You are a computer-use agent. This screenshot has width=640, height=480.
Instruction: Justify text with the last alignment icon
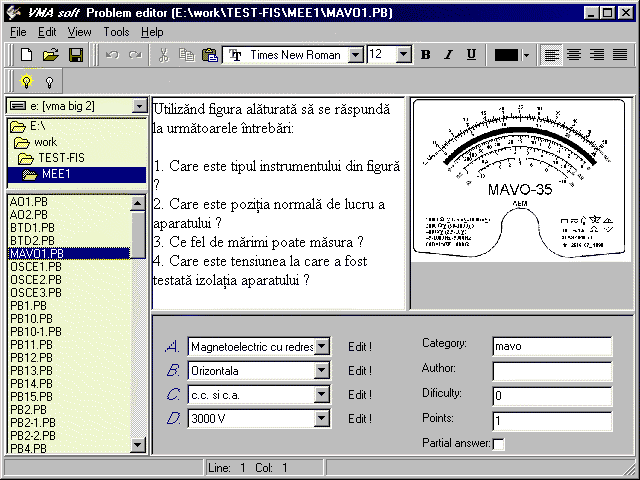tap(620, 55)
